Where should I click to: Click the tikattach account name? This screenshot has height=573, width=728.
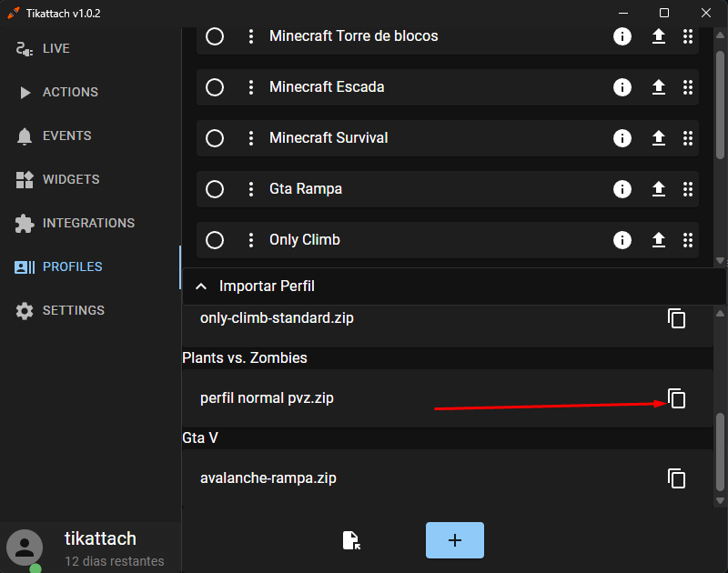point(100,538)
